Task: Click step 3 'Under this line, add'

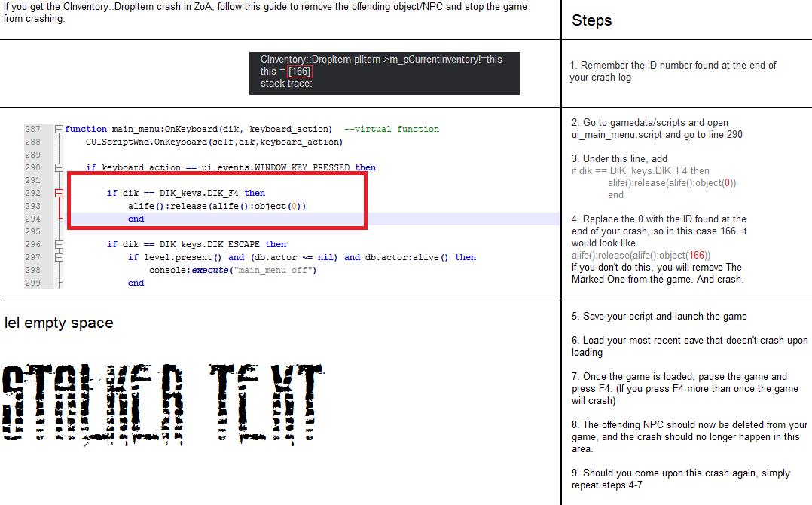Action: [x=619, y=158]
